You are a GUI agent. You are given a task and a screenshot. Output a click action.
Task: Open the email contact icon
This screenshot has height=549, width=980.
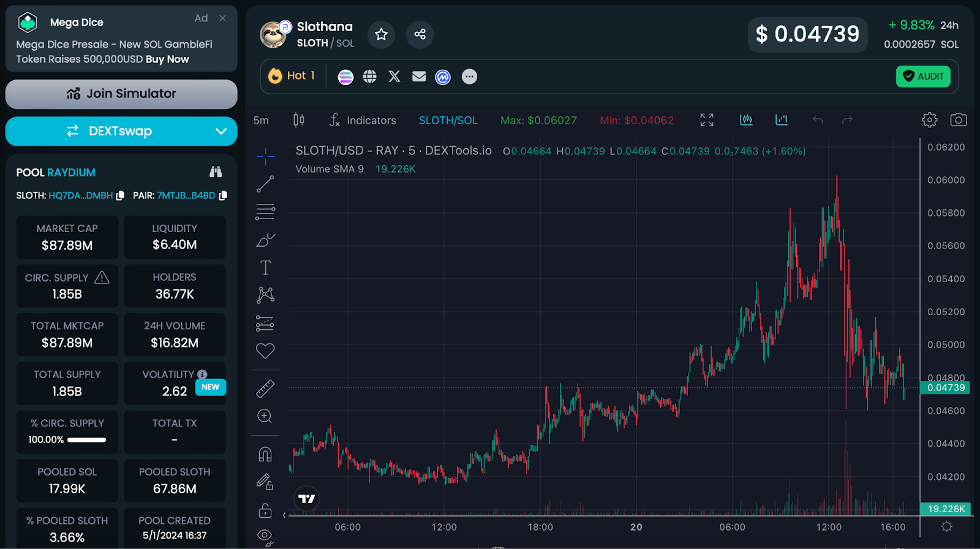point(419,77)
